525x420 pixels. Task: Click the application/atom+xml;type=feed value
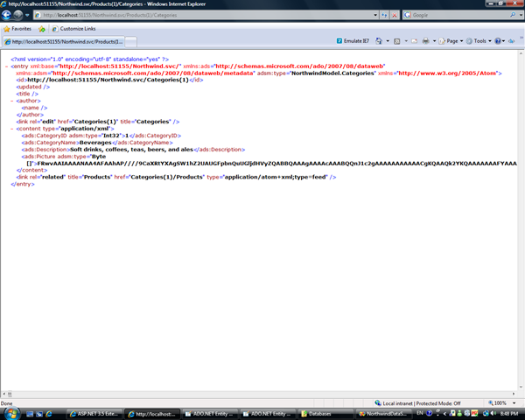point(276,177)
